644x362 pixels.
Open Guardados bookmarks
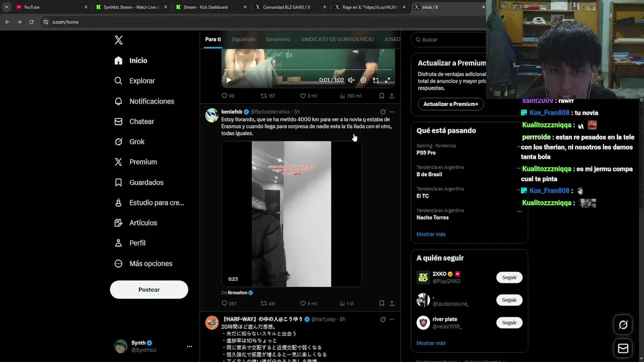point(139,183)
